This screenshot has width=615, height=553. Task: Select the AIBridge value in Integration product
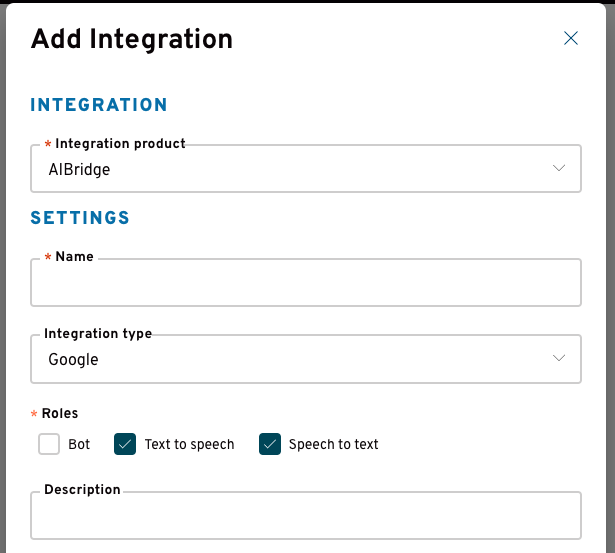[x=79, y=169]
